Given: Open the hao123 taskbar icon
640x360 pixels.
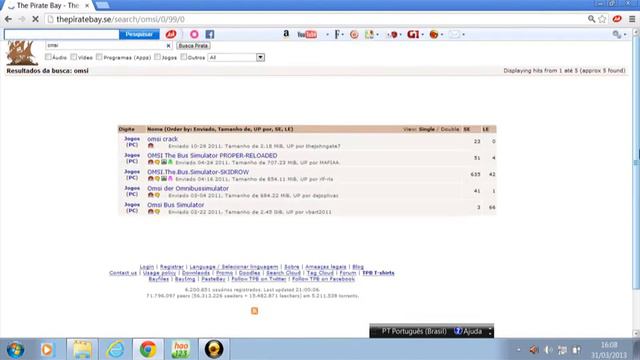Looking at the screenshot, I should click(x=181, y=349).
